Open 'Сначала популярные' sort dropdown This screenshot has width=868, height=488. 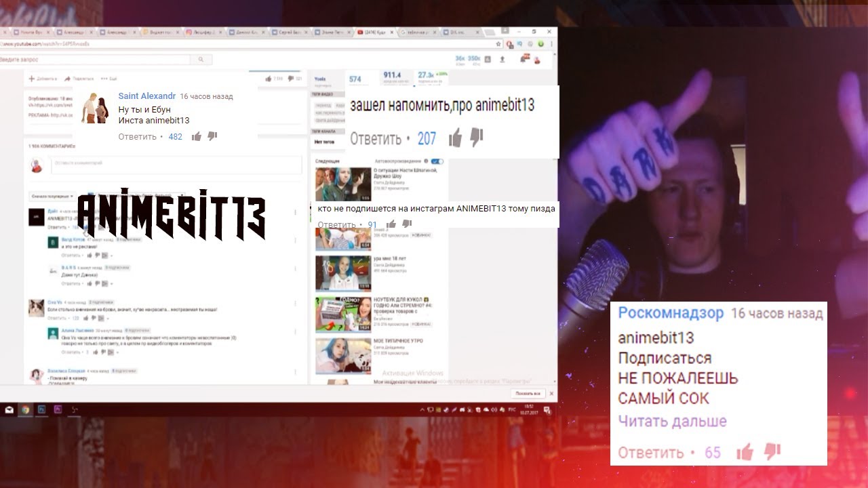pyautogui.click(x=52, y=196)
